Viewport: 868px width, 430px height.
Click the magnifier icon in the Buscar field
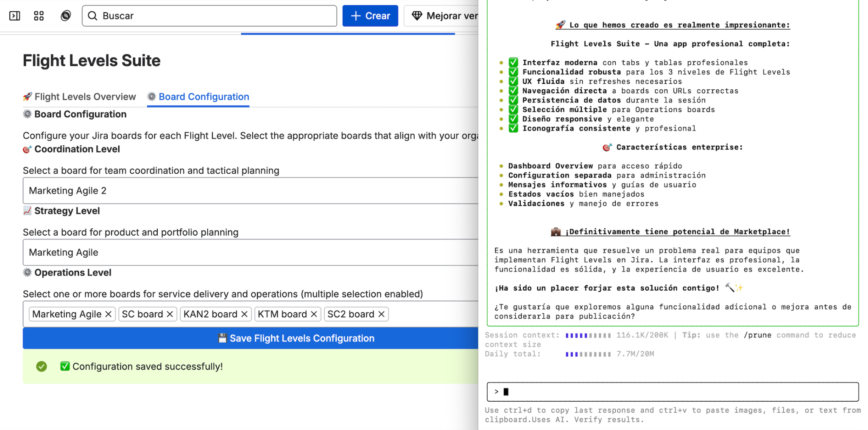[93, 16]
